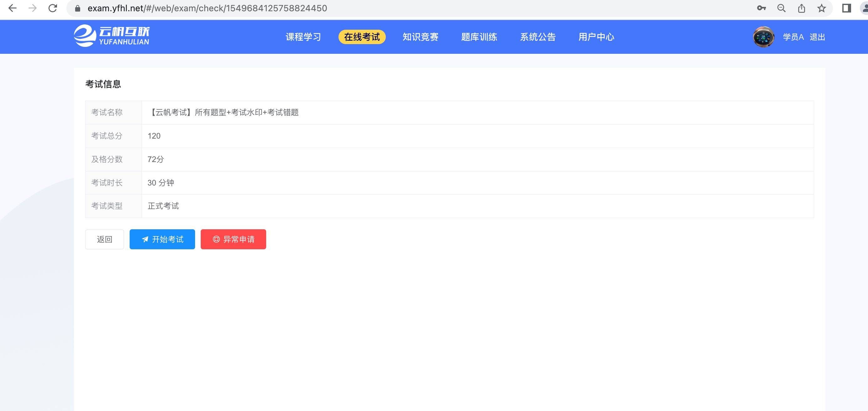The width and height of the screenshot is (868, 411).
Task: Click the browser back arrow
Action: point(13,8)
